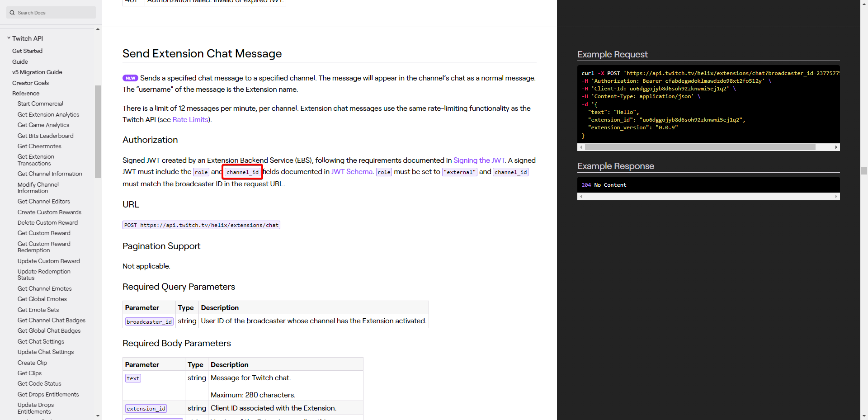Collapse the Twitch API sidebar section
Screen dimensions: 868x420
pyautogui.click(x=9, y=38)
